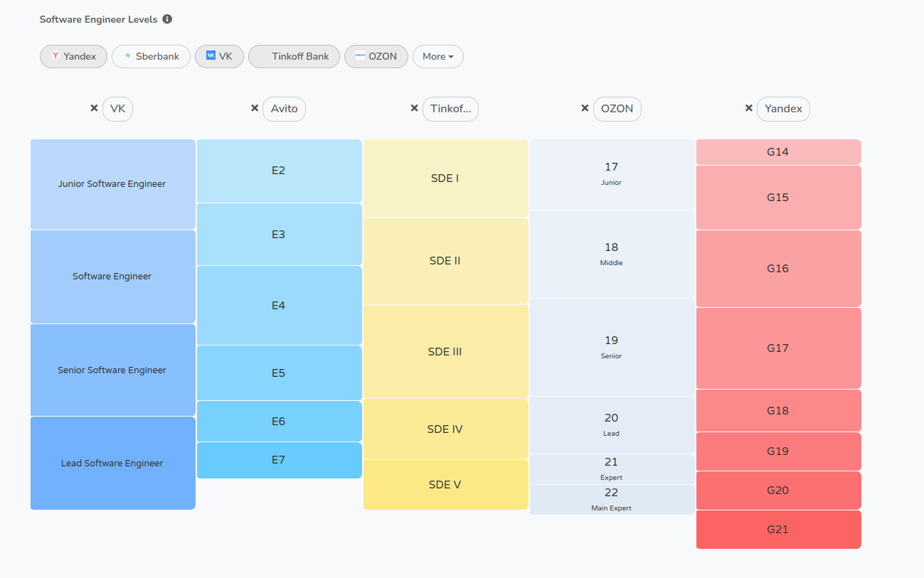This screenshot has height=578, width=924.
Task: Select Yandex G17 level block
Action: (x=779, y=348)
